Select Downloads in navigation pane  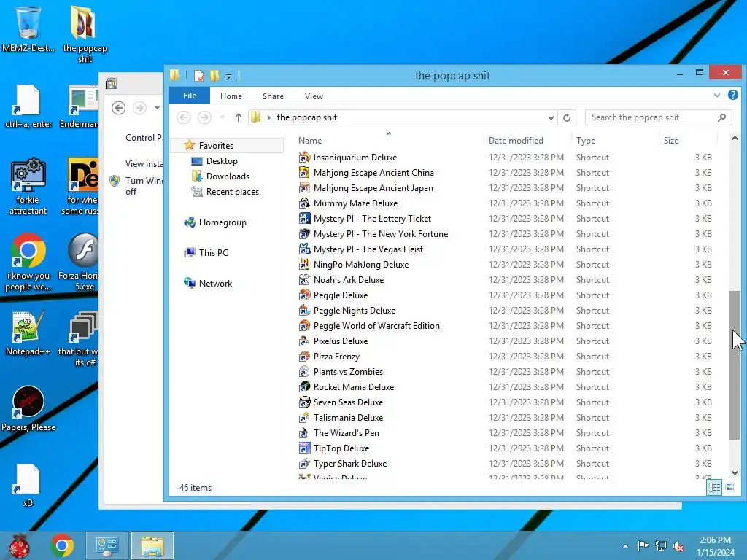point(228,176)
